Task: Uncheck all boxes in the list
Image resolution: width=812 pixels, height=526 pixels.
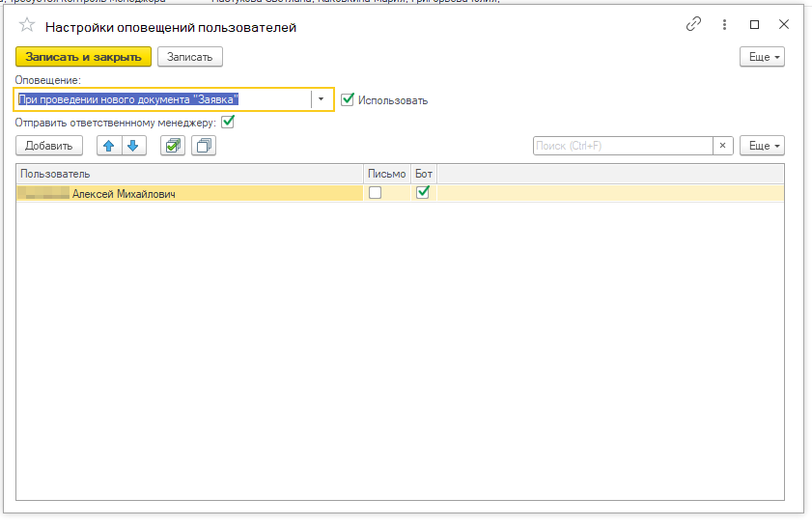Action: [x=204, y=146]
